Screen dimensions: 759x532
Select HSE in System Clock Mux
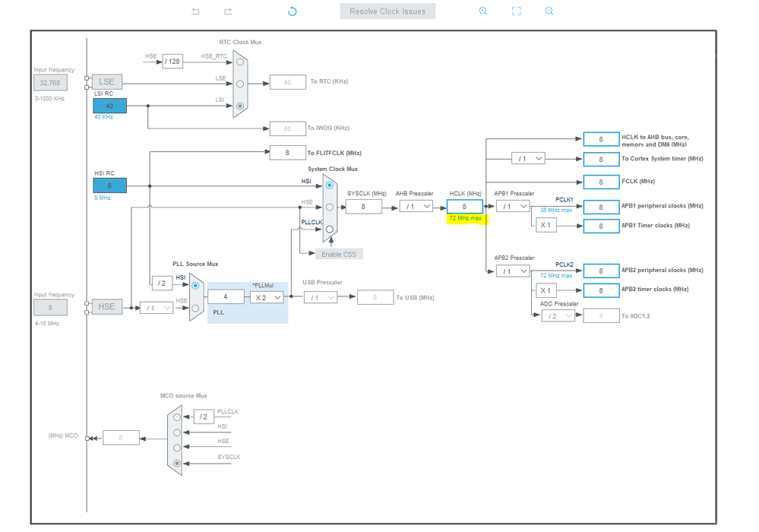click(x=330, y=207)
